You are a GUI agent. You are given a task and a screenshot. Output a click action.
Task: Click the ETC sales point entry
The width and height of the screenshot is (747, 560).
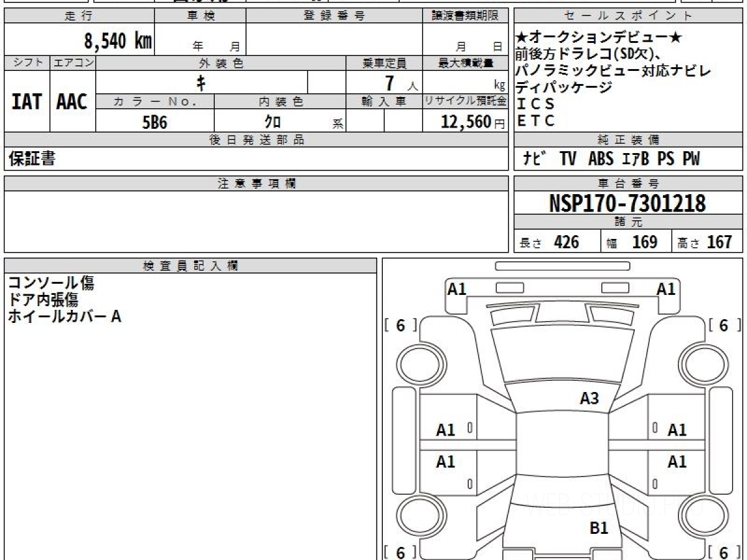[535, 121]
